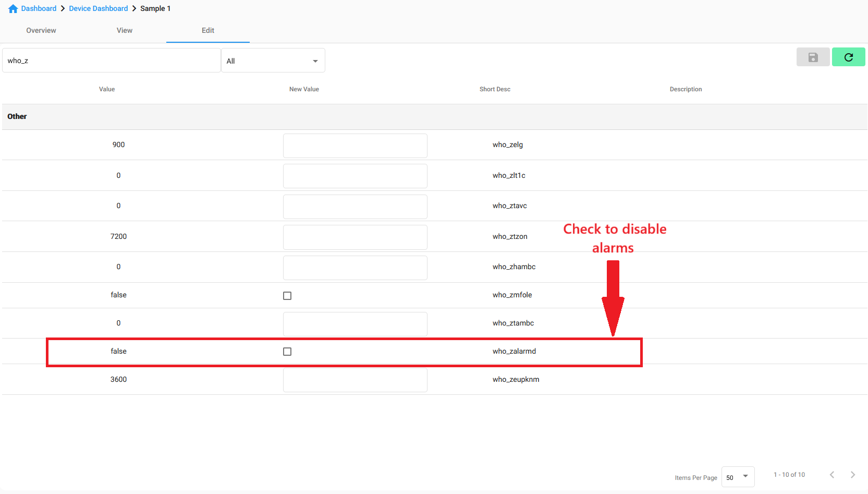Toggle the who_zmfole checkbox
868x494 pixels.
tap(287, 296)
